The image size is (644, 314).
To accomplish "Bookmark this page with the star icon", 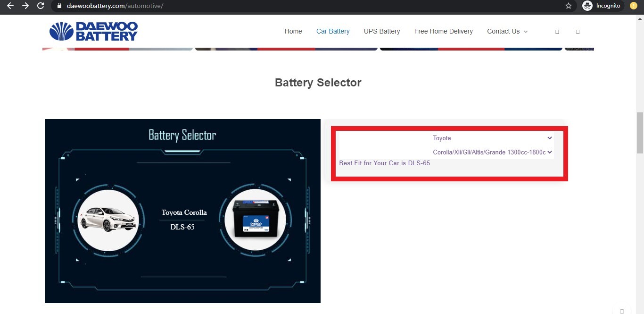I will point(569,6).
